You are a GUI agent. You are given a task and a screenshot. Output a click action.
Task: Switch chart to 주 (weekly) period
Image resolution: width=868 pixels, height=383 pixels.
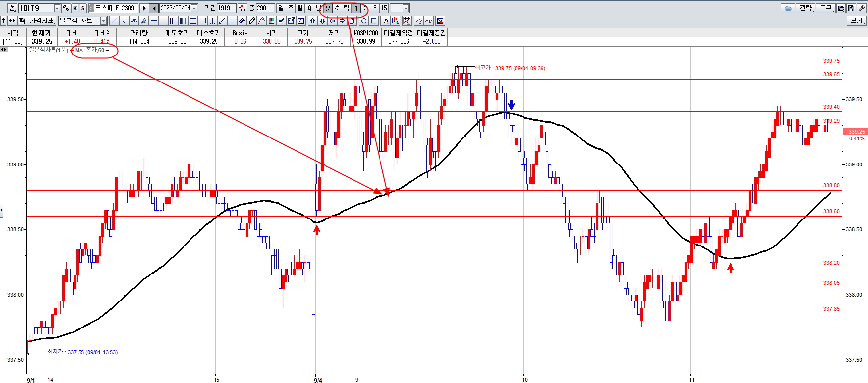coord(290,8)
